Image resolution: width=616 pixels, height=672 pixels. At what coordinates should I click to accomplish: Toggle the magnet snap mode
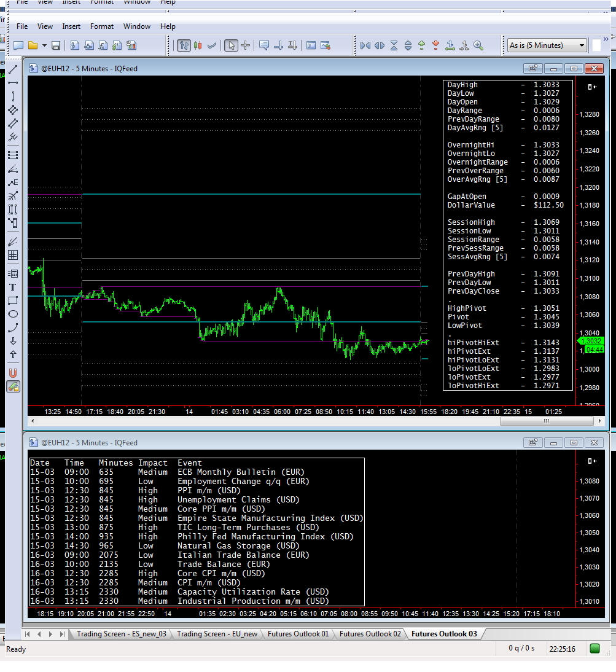click(13, 373)
